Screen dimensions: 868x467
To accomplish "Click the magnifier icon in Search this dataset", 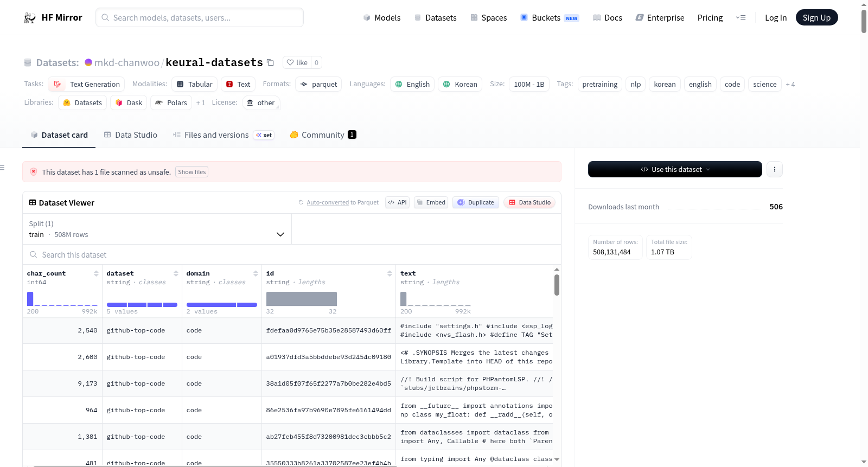I will point(34,254).
